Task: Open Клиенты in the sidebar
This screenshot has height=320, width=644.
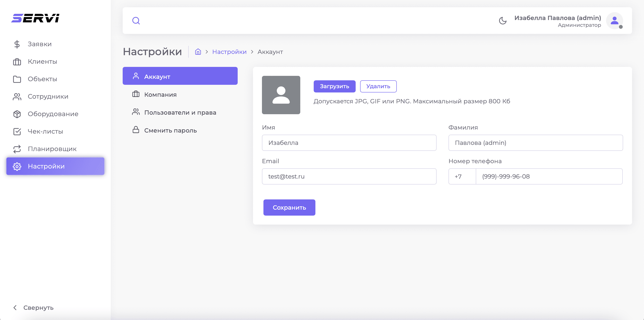Action: click(x=42, y=62)
